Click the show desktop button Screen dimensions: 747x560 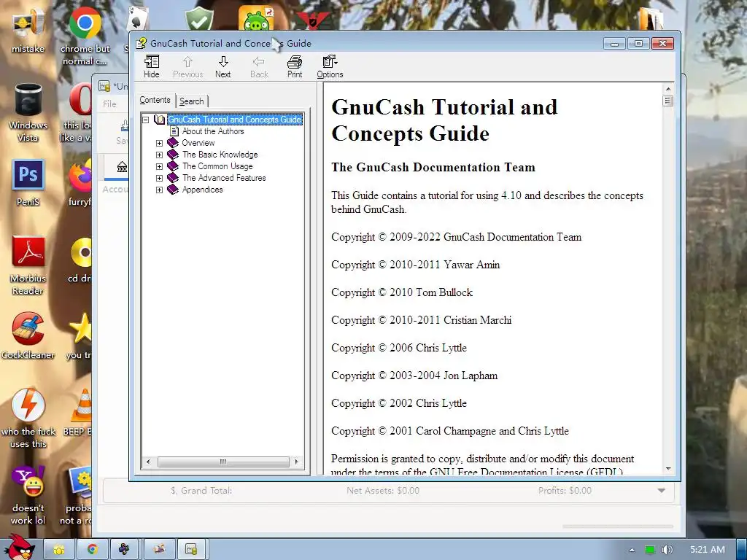[x=742, y=550]
